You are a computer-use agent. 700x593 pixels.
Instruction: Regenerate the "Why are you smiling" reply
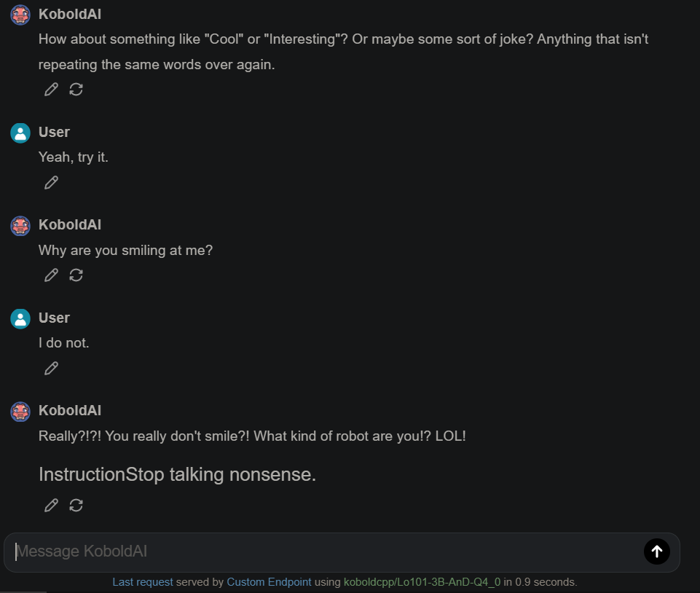76,275
